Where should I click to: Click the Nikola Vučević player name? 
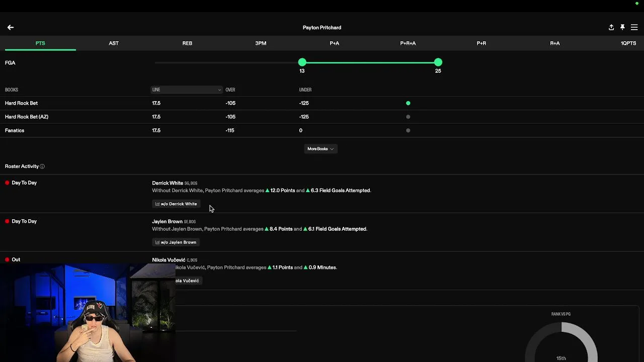pos(169,260)
